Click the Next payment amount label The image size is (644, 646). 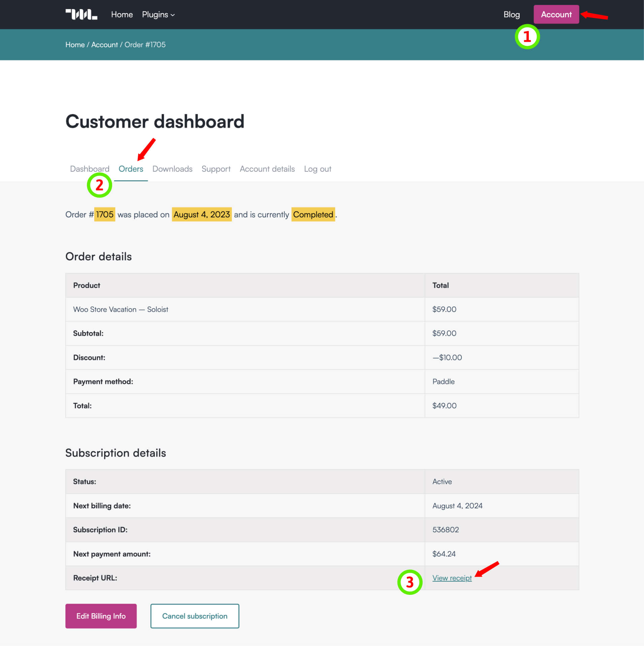click(x=112, y=554)
